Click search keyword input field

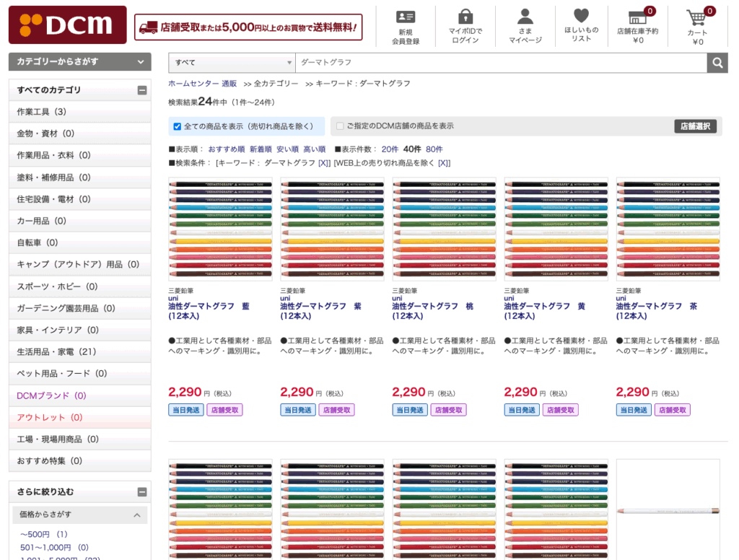tap(501, 63)
